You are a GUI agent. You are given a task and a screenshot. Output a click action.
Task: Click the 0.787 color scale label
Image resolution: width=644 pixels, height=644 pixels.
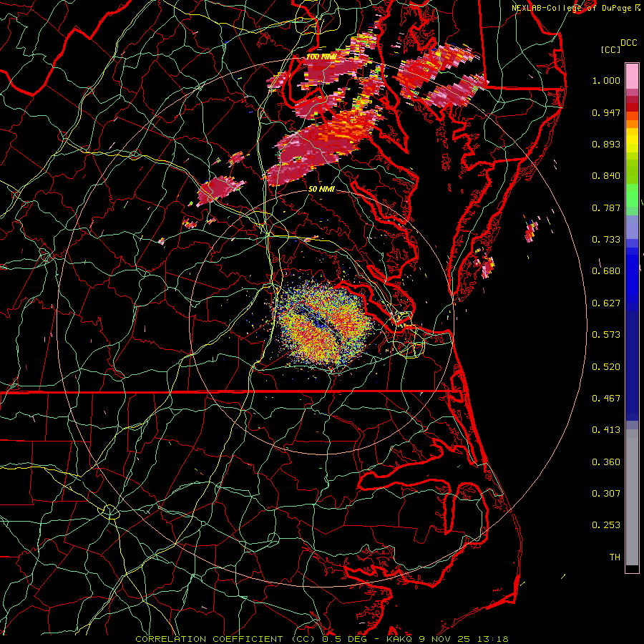tap(606, 208)
